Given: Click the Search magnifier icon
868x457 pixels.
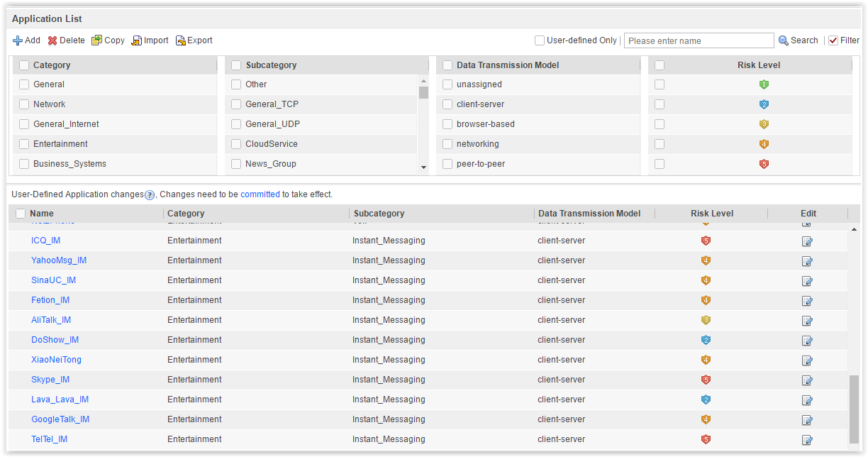Looking at the screenshot, I should 784,40.
